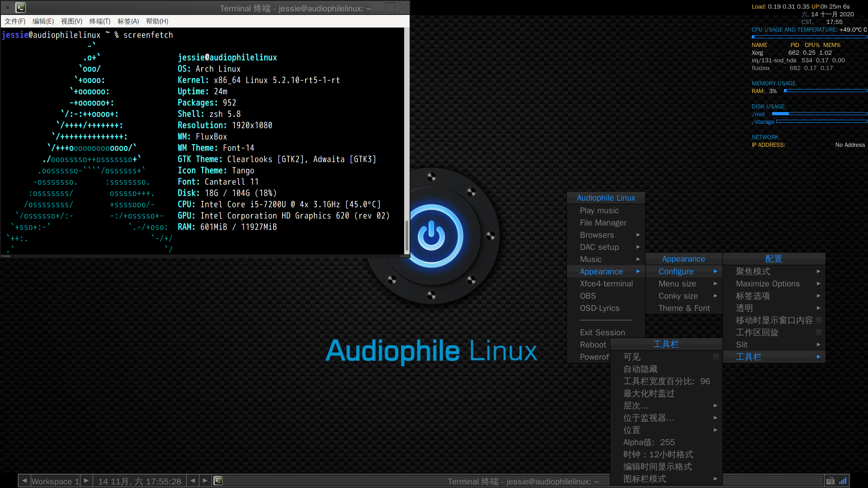Expand the Conky size submenu
The image size is (868, 488).
[x=684, y=296]
